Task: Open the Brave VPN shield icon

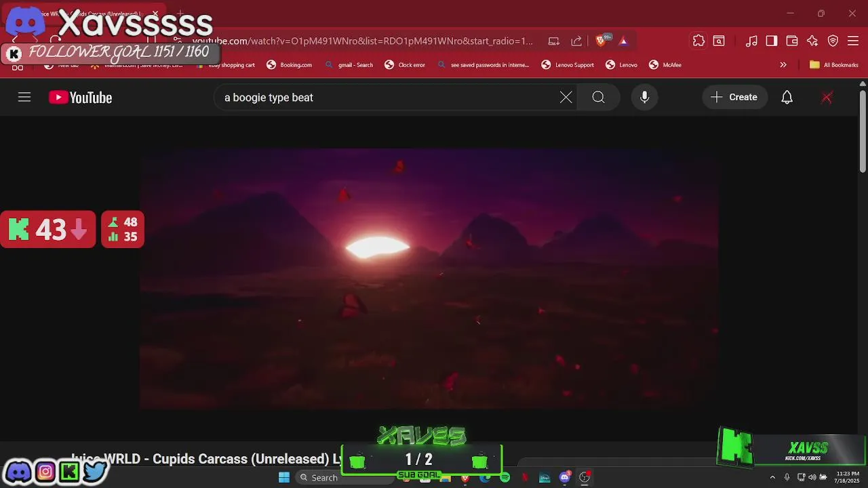Action: [833, 41]
